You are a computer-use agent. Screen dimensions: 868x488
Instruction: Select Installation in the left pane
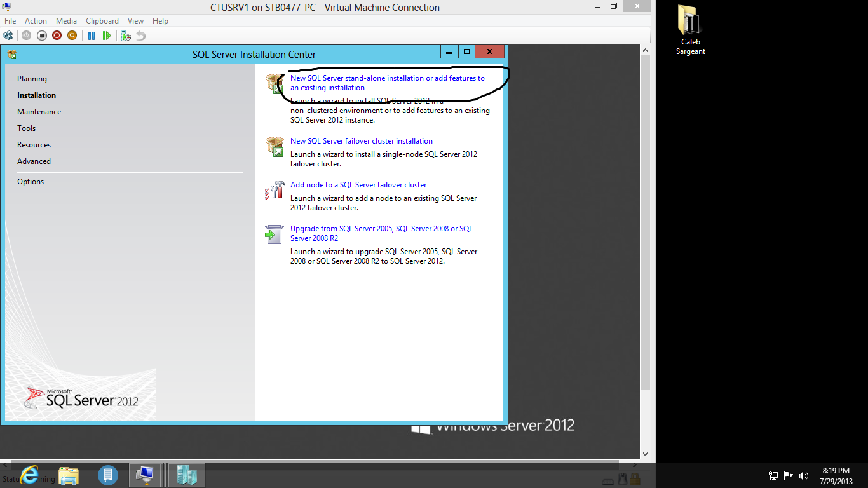[36, 95]
